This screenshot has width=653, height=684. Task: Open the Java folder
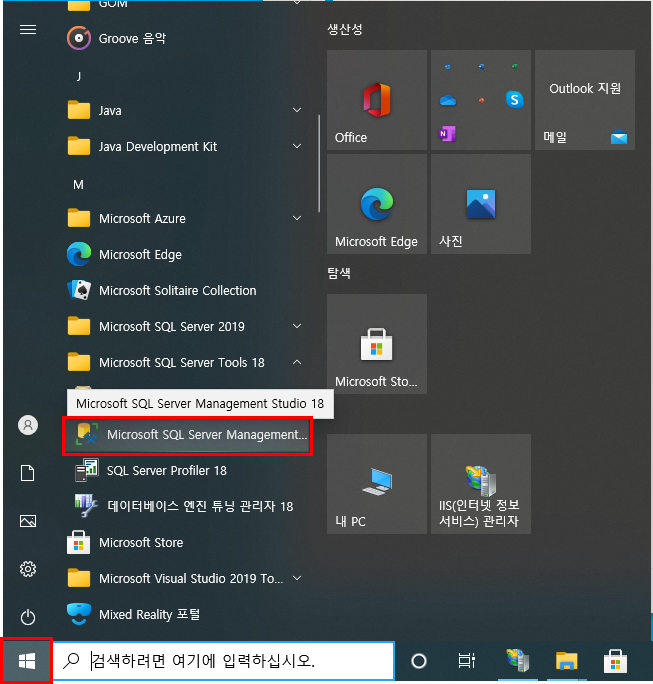tap(185, 110)
